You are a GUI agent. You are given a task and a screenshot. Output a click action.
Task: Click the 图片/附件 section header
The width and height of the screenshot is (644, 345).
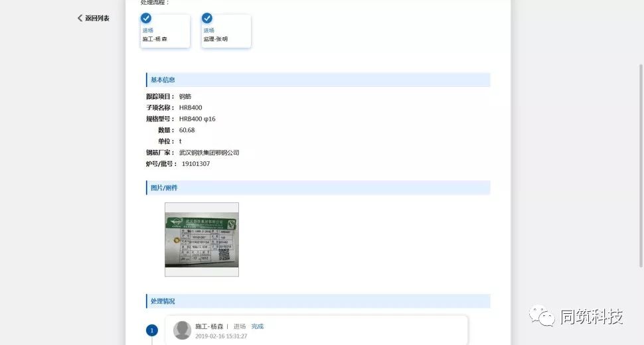click(x=318, y=188)
